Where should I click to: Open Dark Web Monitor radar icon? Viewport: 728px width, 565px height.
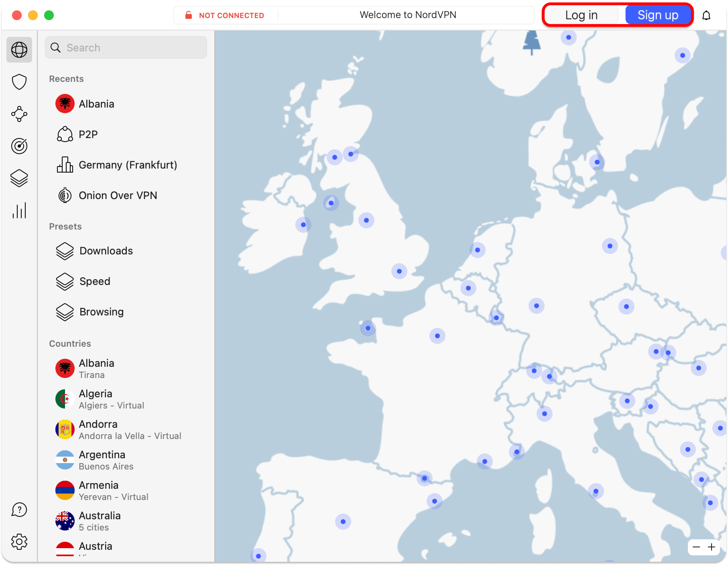point(19,146)
